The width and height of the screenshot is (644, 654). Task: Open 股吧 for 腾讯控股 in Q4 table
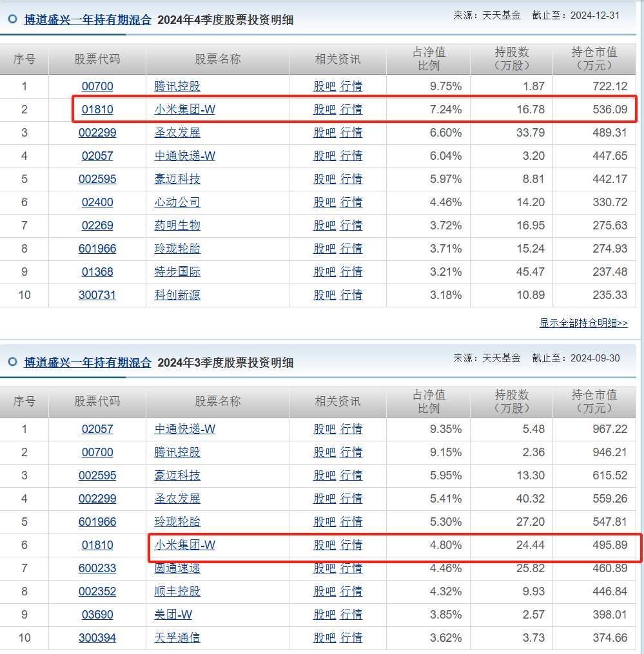coord(324,86)
